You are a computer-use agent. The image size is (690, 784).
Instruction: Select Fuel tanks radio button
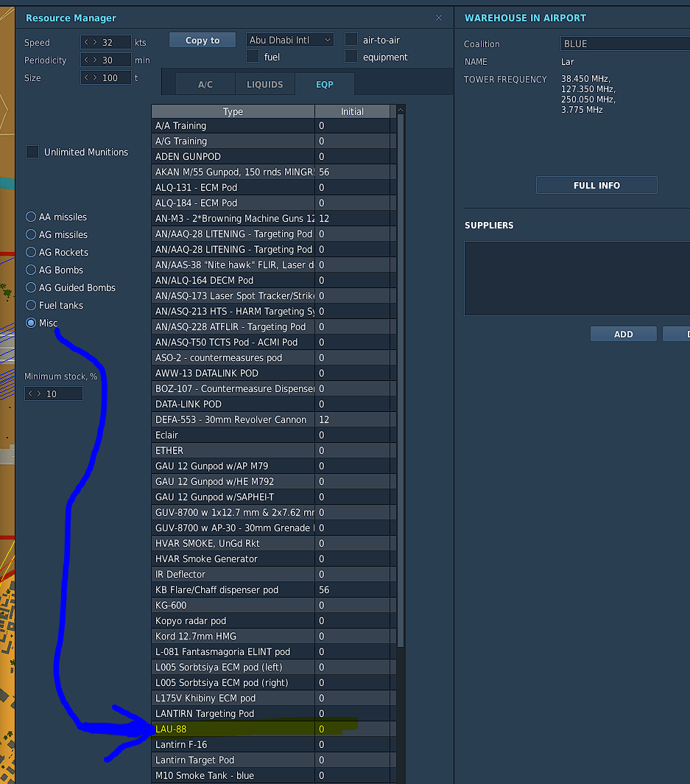(31, 305)
